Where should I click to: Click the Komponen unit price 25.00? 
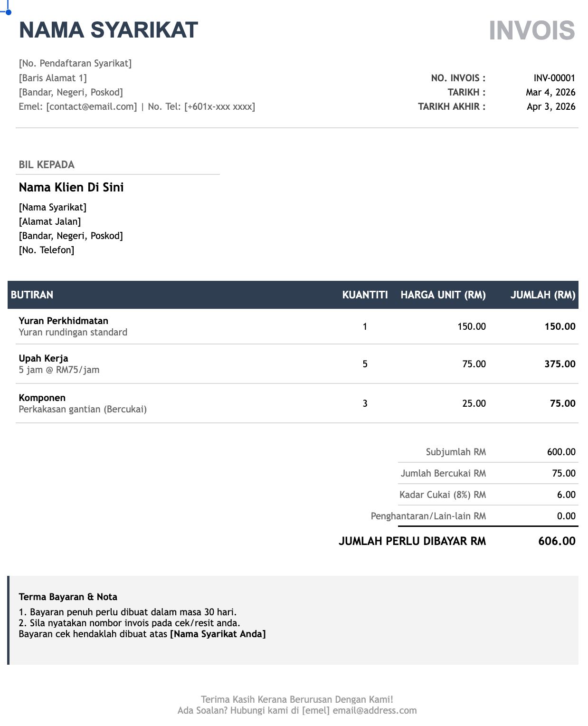(x=474, y=403)
